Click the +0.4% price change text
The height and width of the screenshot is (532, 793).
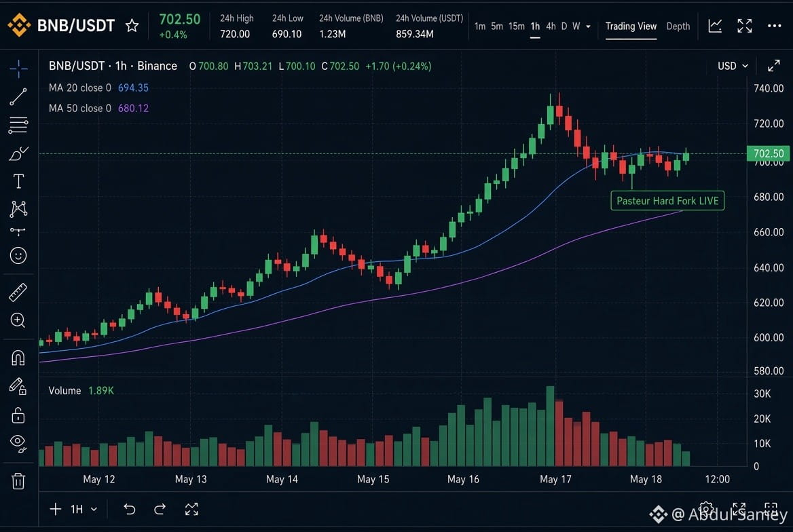(x=173, y=35)
